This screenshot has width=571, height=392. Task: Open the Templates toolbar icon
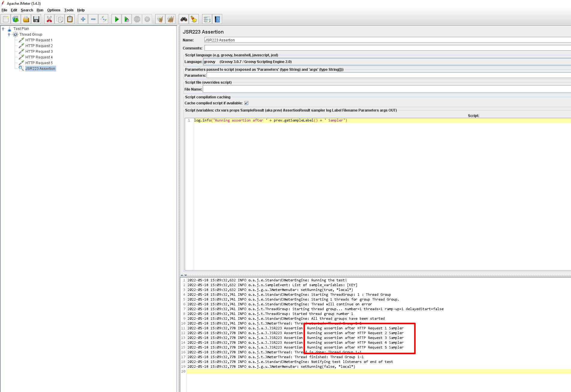click(x=16, y=19)
